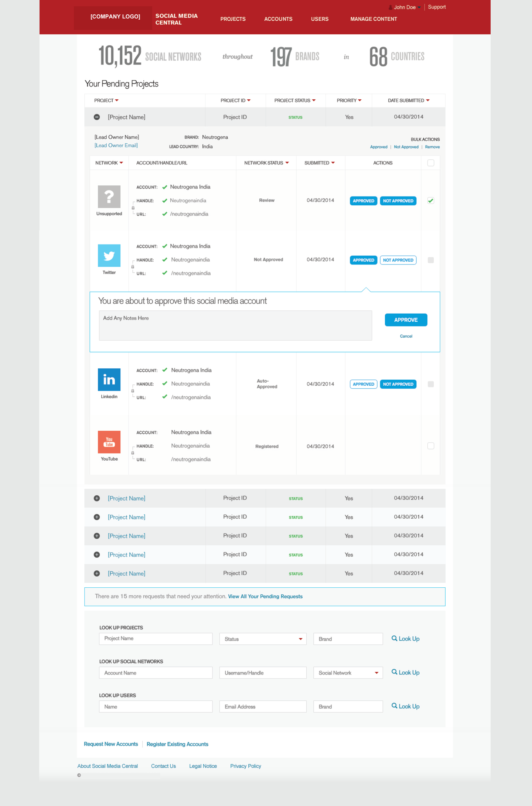532x806 pixels.
Task: Open the Projects menu
Action: tap(233, 19)
